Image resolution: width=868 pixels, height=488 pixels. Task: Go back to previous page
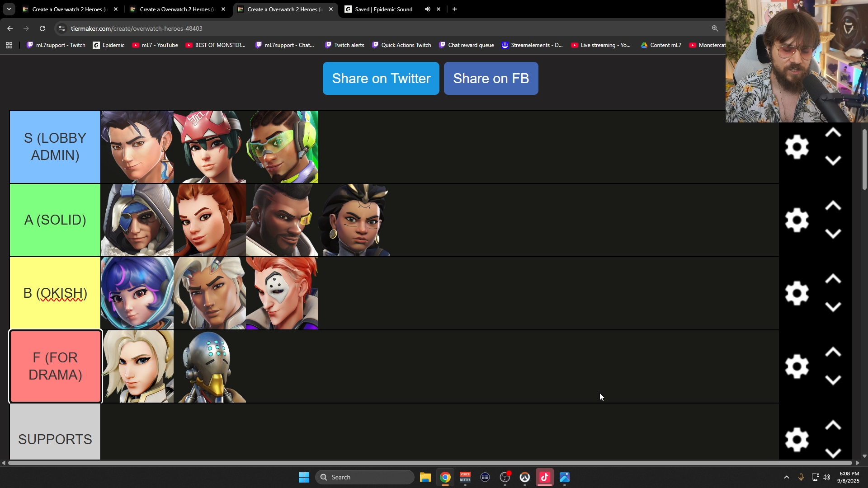tap(10, 28)
